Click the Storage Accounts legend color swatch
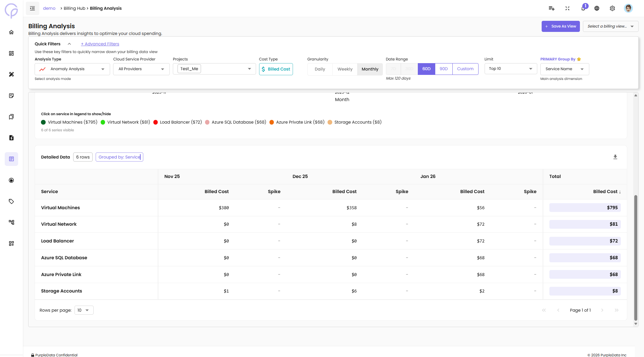Image resolution: width=644 pixels, height=357 pixels. point(330,122)
